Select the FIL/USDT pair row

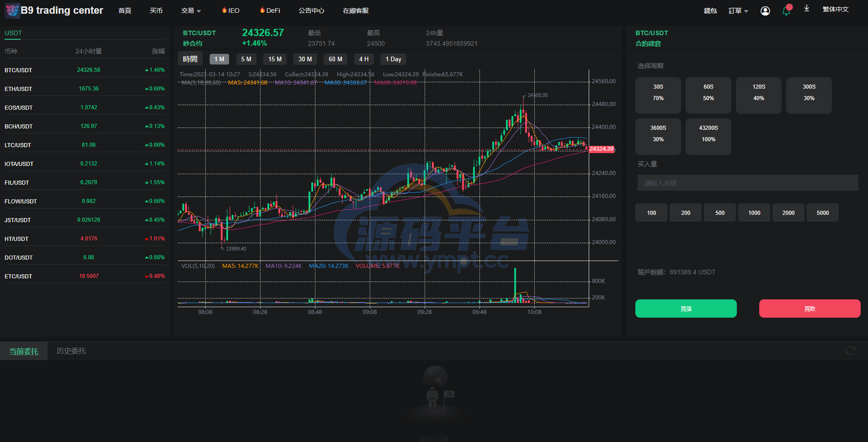(x=85, y=182)
